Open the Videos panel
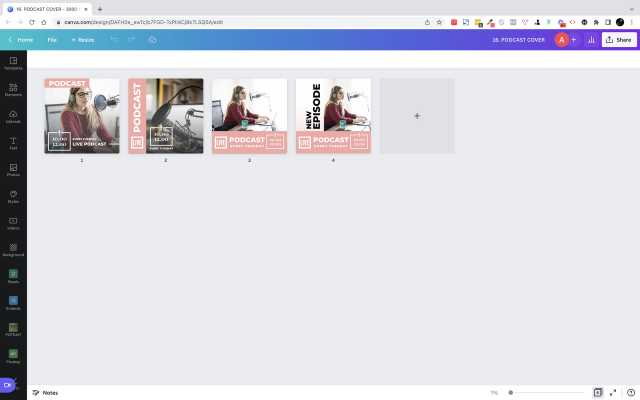This screenshot has height=400, width=640. [13, 223]
